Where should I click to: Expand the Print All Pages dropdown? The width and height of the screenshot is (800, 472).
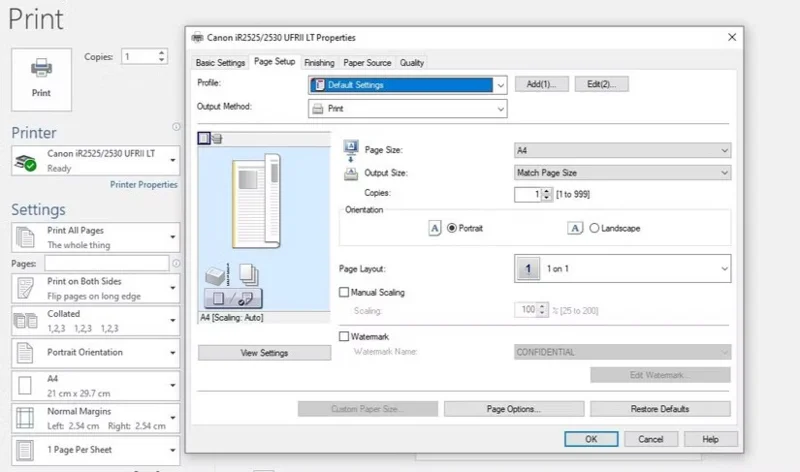(95, 237)
